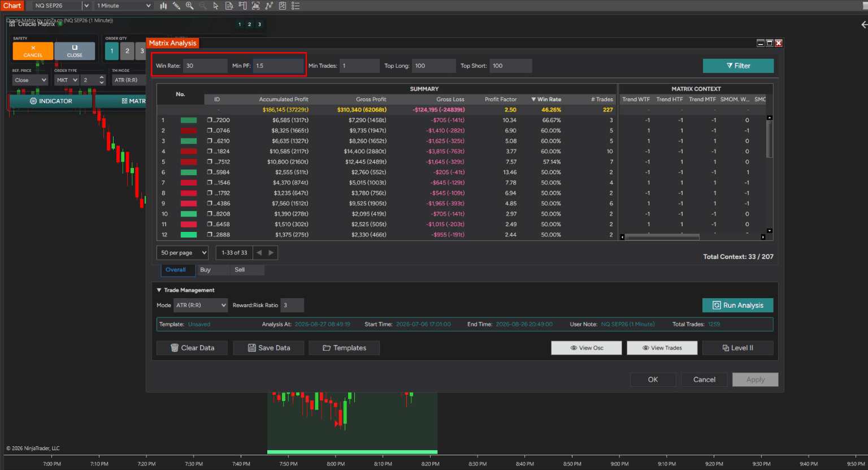
Task: Sort by Accumulated Profit column header
Action: [284, 100]
